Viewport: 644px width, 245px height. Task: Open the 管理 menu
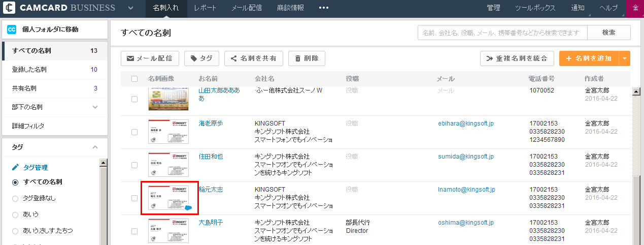(x=493, y=8)
